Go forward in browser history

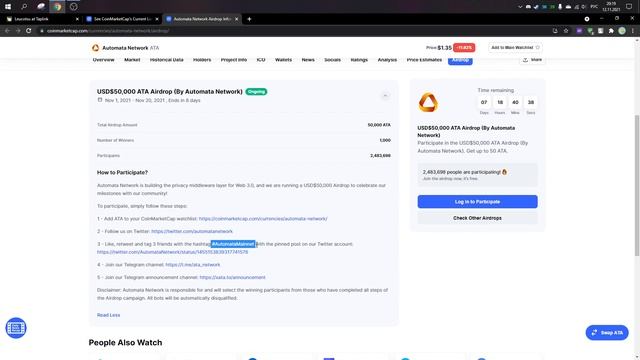pos(18,31)
